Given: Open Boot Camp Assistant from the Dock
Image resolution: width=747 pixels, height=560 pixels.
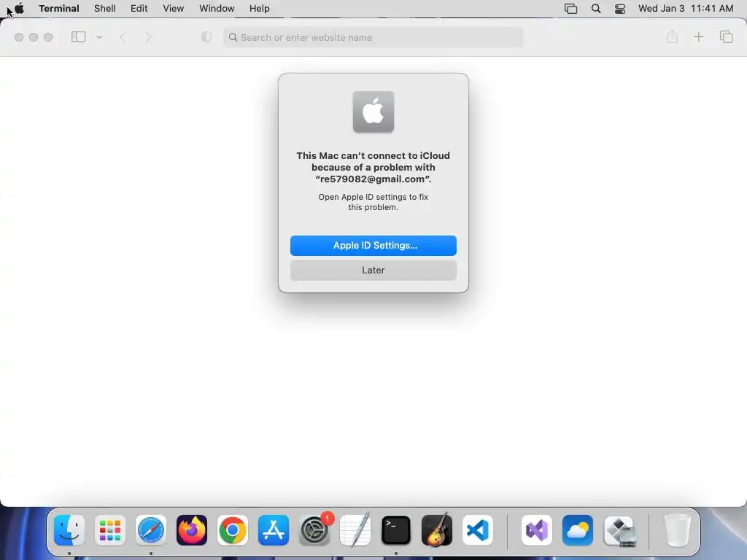Looking at the screenshot, I should [x=619, y=531].
